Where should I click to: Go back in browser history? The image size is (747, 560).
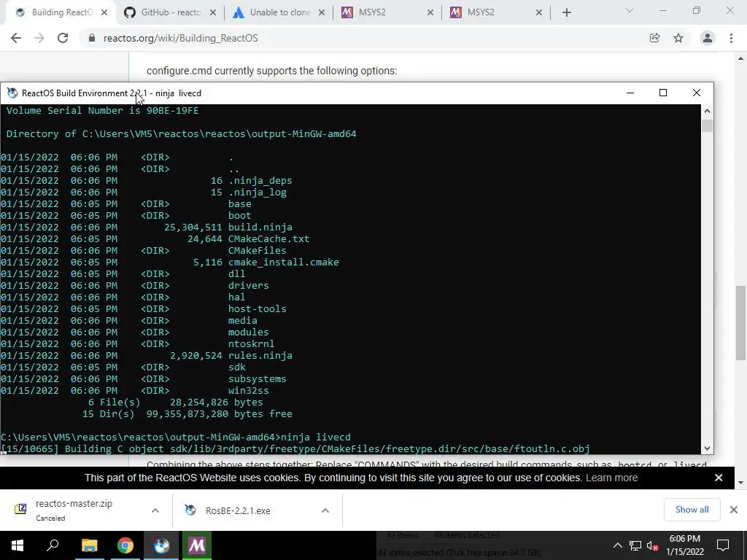coord(16,38)
